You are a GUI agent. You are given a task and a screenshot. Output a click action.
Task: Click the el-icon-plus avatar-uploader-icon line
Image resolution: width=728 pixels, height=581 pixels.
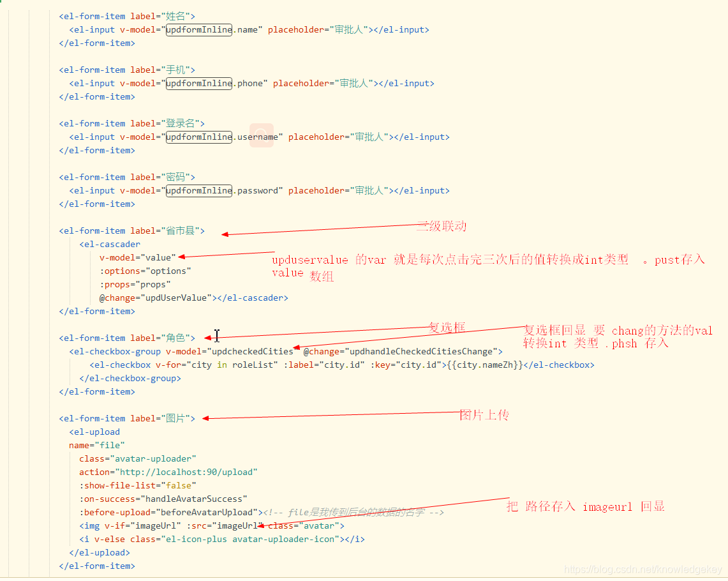[x=222, y=539]
